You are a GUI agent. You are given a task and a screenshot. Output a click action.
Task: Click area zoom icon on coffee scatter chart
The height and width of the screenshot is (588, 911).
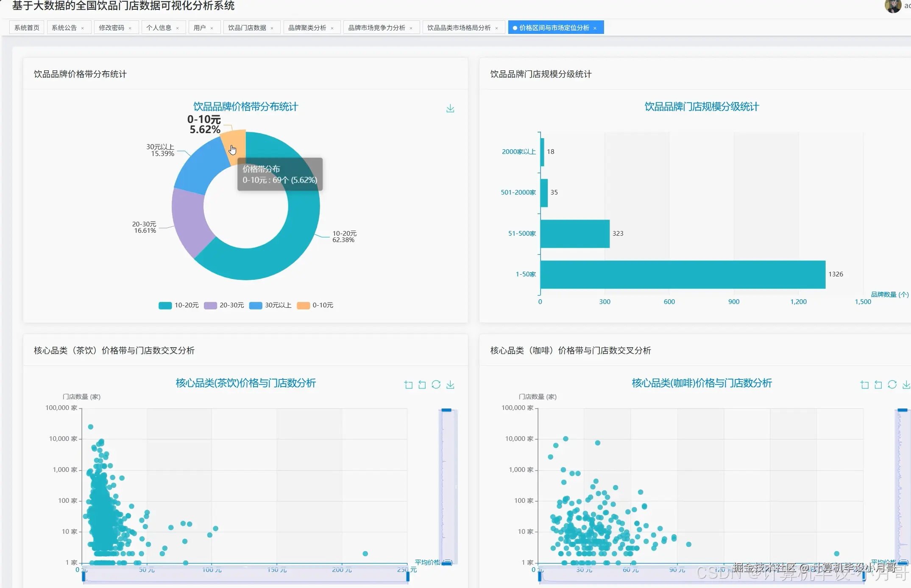864,385
